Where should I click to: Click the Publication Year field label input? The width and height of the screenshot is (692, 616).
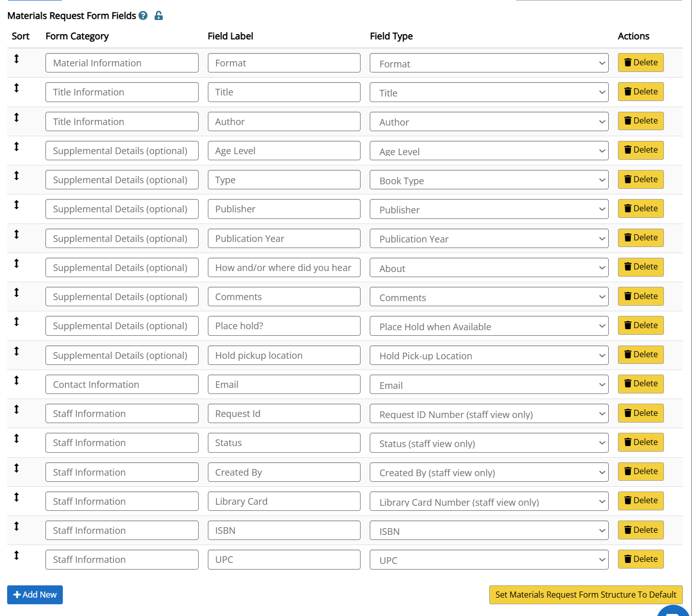pos(284,239)
